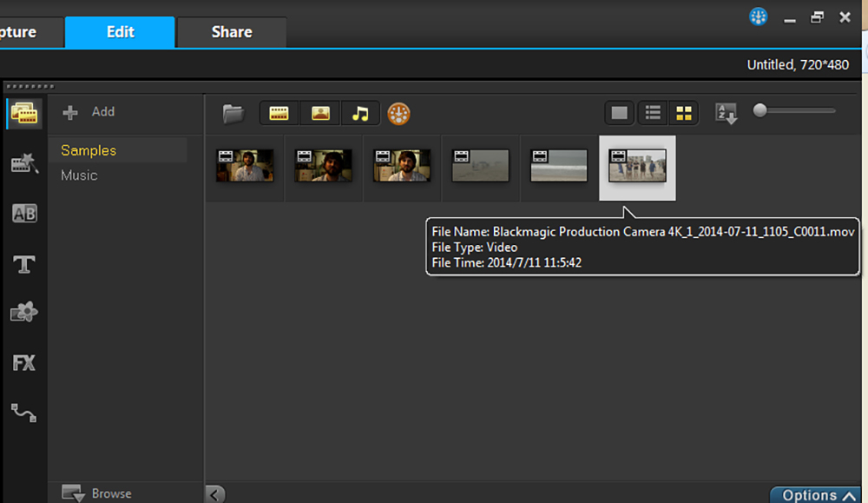Viewport: 868px width, 503px height.
Task: Switch to the Edit tab
Action: (x=120, y=32)
